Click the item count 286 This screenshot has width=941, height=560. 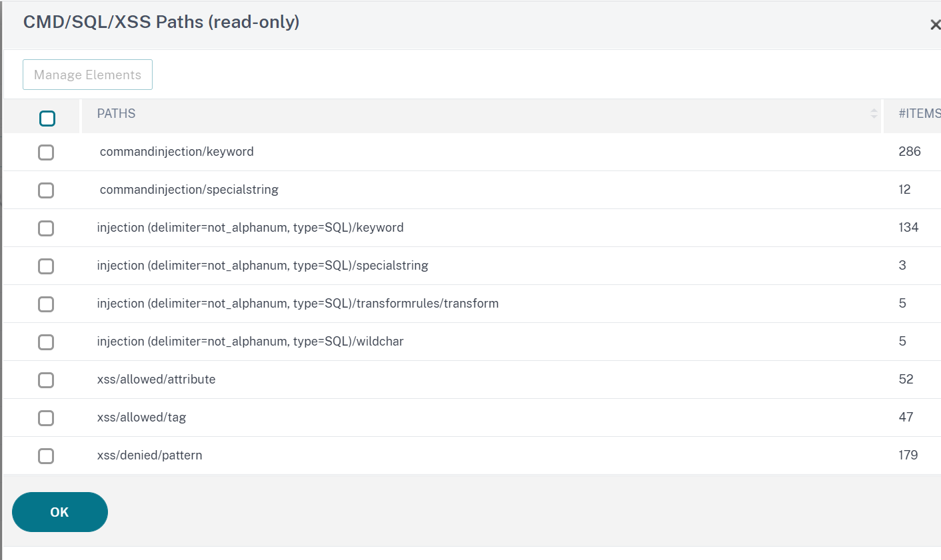[x=910, y=152]
